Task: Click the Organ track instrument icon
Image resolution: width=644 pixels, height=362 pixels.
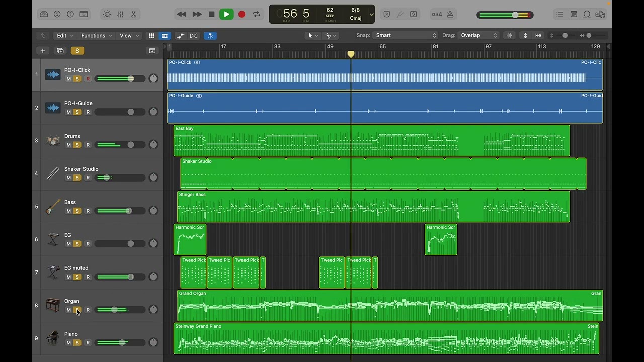Action: (x=53, y=305)
